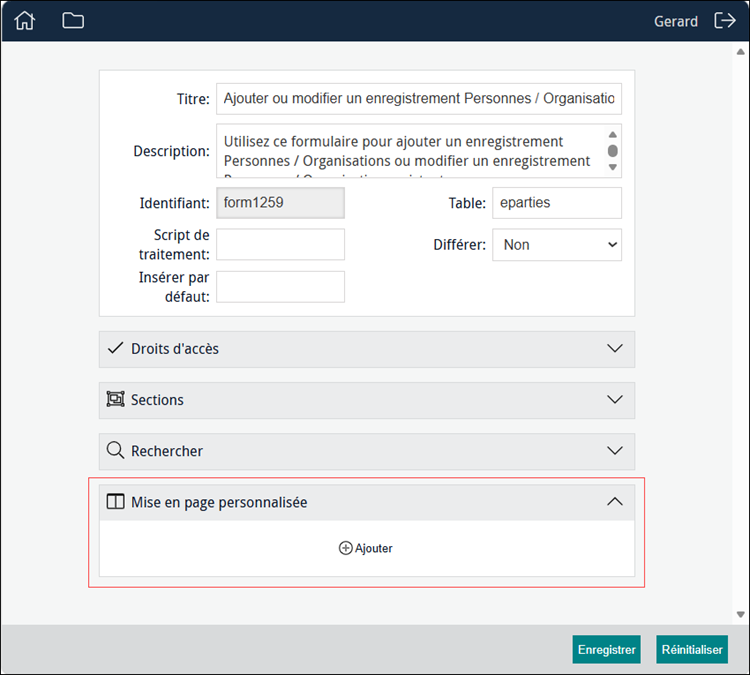The height and width of the screenshot is (675, 750).
Task: Click the Rechercher header title
Action: (167, 451)
